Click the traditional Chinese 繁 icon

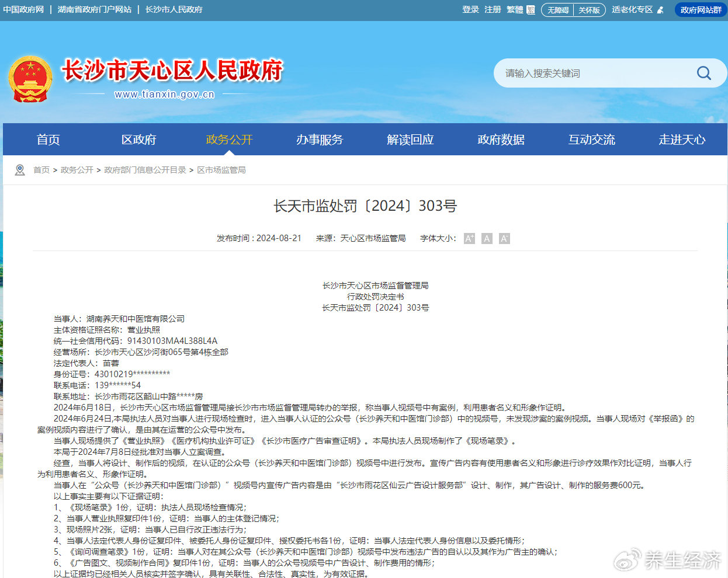pos(531,10)
